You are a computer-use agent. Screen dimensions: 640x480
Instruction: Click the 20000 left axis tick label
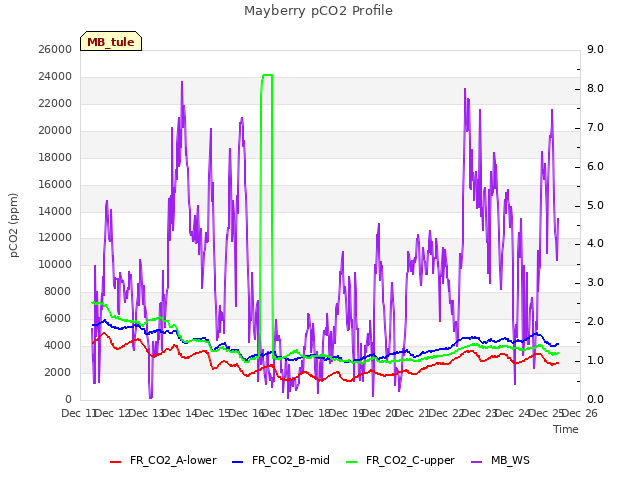click(55, 130)
